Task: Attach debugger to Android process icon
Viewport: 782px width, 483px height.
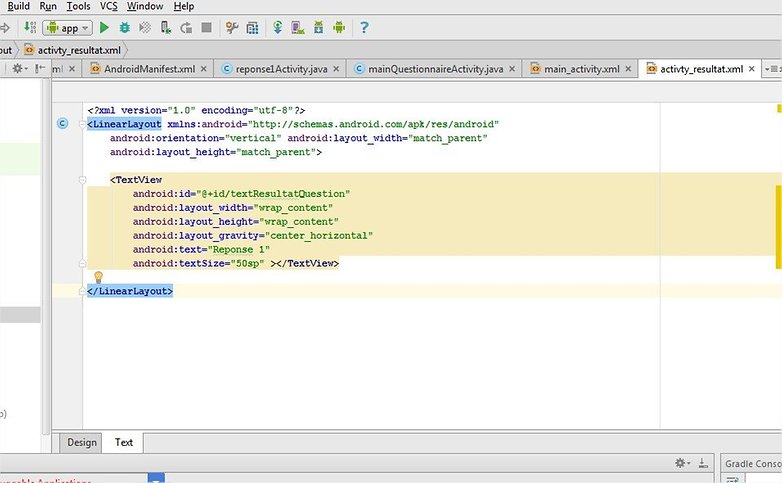Action: [x=166, y=27]
